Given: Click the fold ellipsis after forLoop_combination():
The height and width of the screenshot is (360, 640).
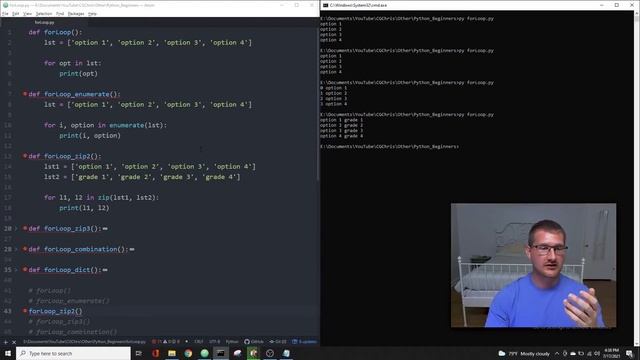Looking at the screenshot, I should pyautogui.click(x=132, y=249).
